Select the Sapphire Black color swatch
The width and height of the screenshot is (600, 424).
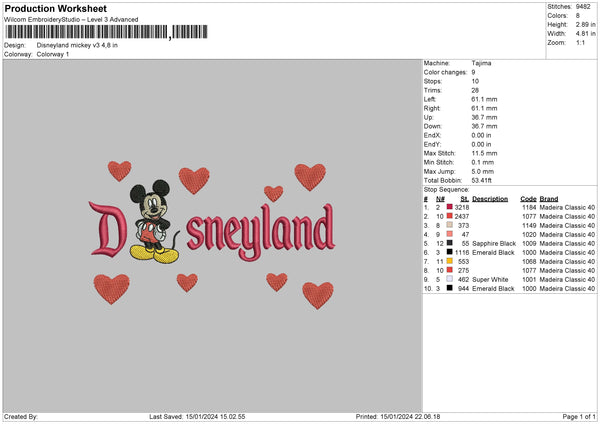point(450,243)
